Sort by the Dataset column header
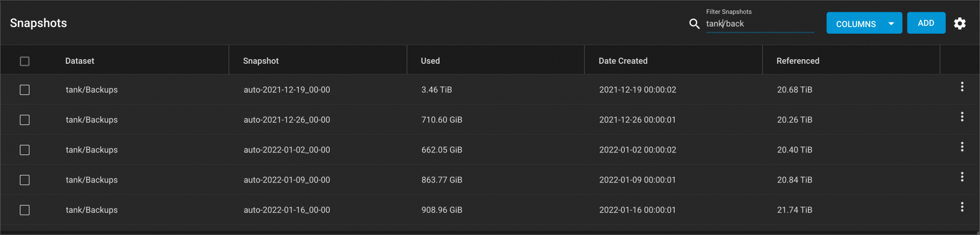This screenshot has width=980, height=235. point(80,61)
